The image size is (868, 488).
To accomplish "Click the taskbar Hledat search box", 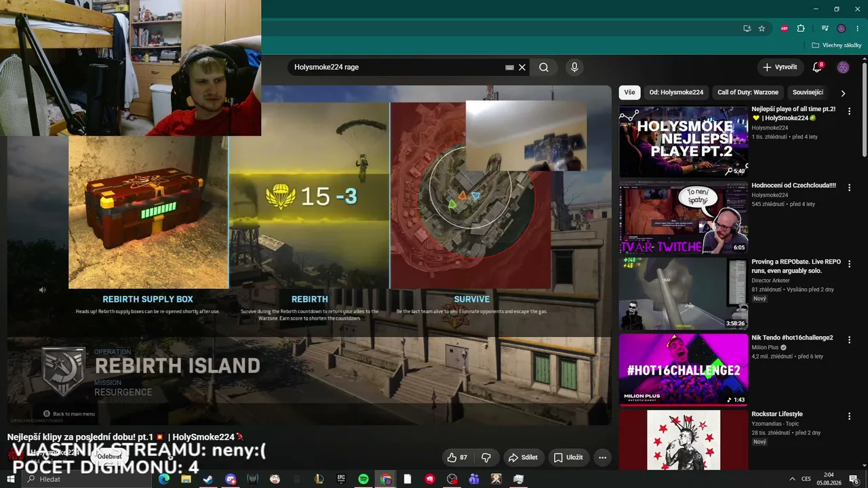I will click(88, 479).
